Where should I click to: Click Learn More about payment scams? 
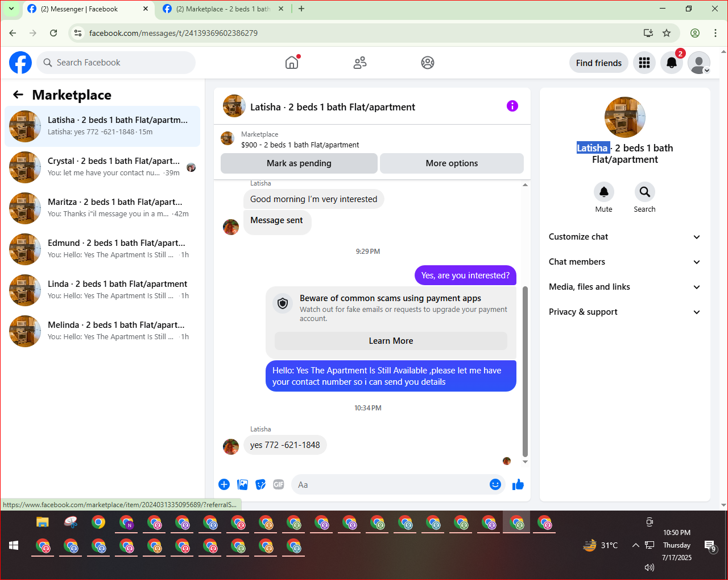click(391, 341)
